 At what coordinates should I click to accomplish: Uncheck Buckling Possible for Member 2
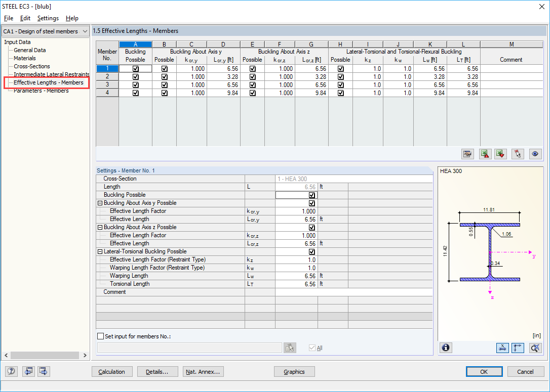pos(135,76)
